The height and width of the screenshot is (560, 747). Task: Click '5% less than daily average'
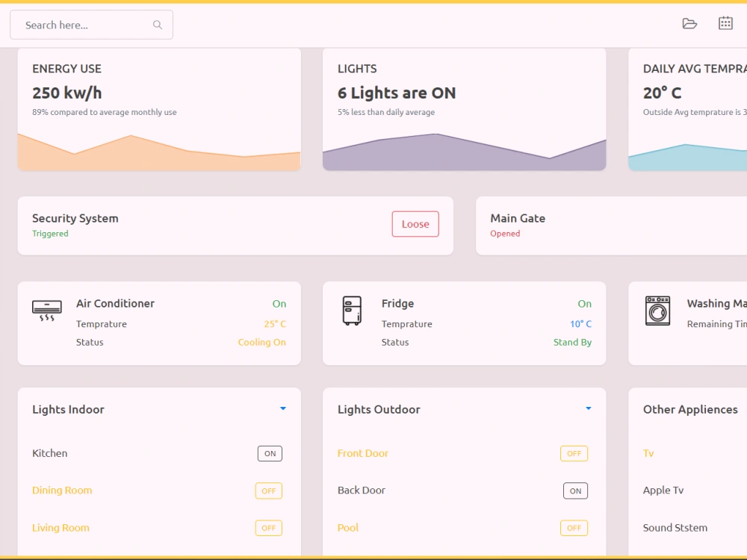point(386,113)
